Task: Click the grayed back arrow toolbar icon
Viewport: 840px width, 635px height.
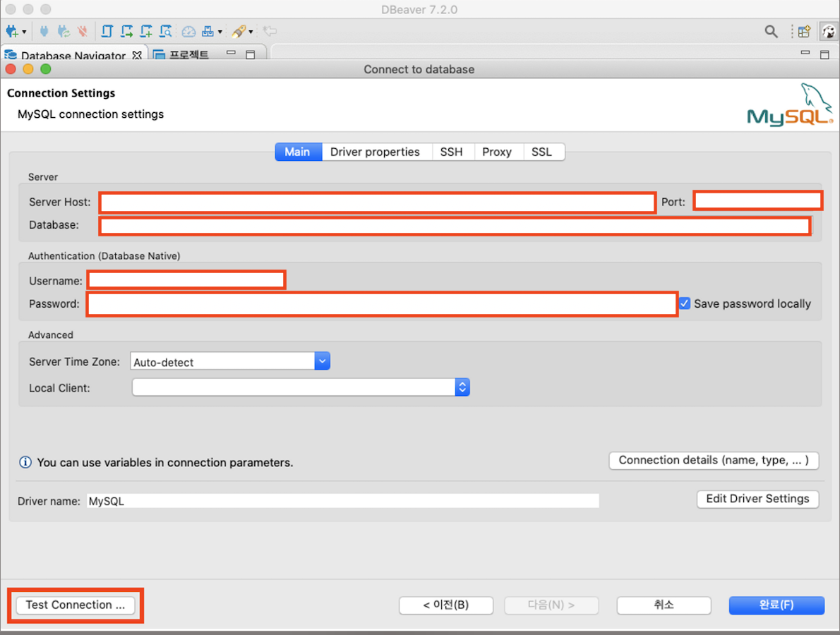Action: [x=270, y=31]
